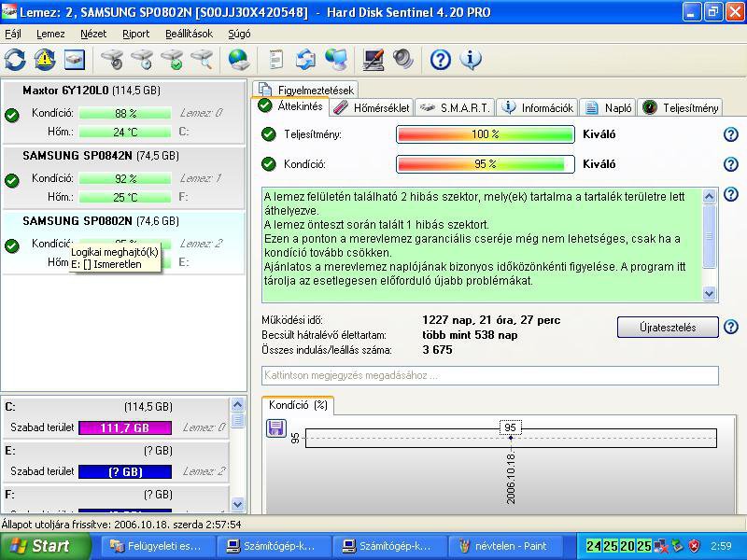The image size is (747, 560).
Task: Select the Áttekintés tab
Action: (x=290, y=106)
